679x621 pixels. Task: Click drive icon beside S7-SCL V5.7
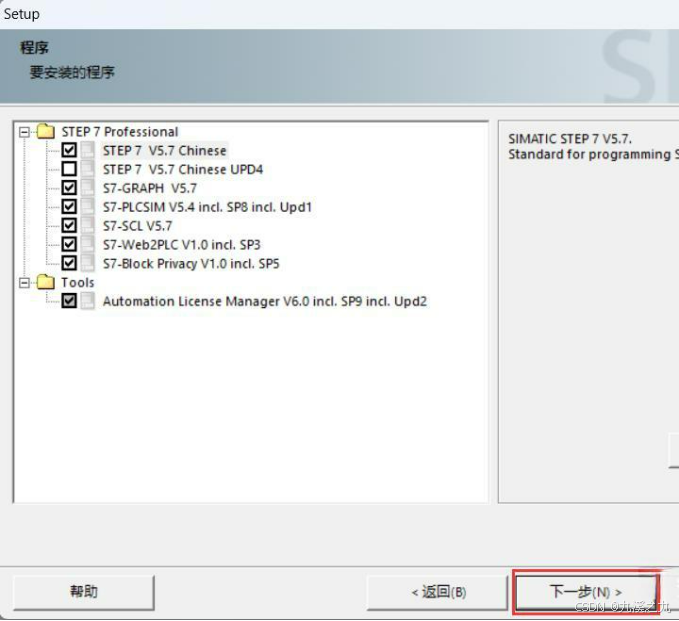[x=87, y=226]
